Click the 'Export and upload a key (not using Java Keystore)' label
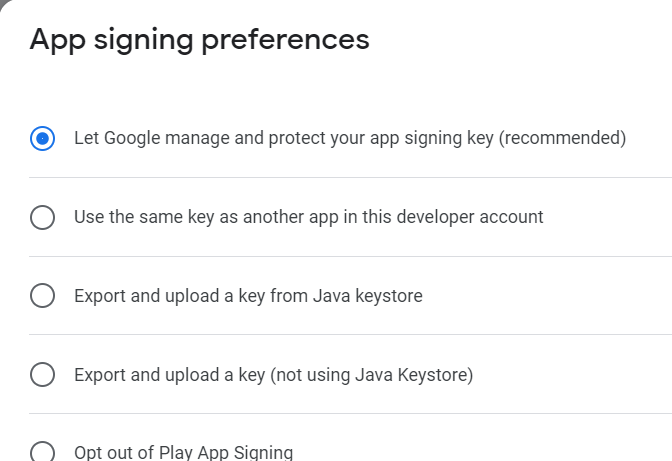 (273, 375)
